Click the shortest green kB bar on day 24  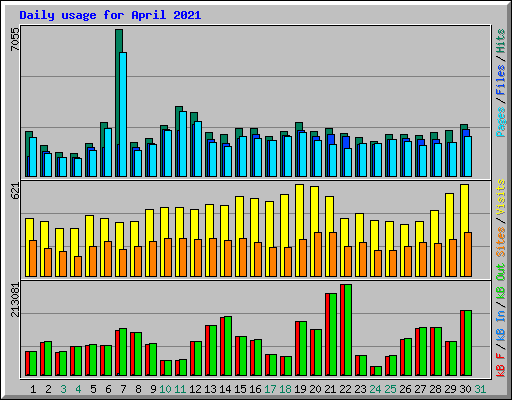point(378,371)
